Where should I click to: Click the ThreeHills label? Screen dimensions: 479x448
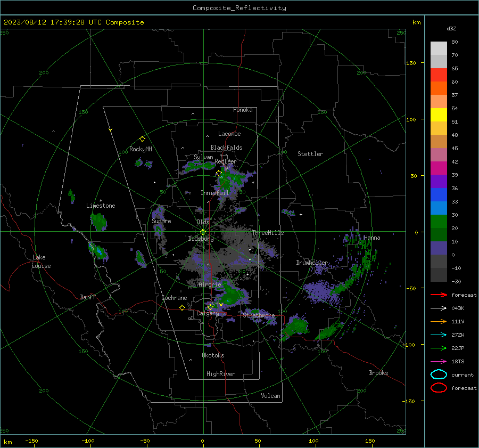[x=268, y=233]
